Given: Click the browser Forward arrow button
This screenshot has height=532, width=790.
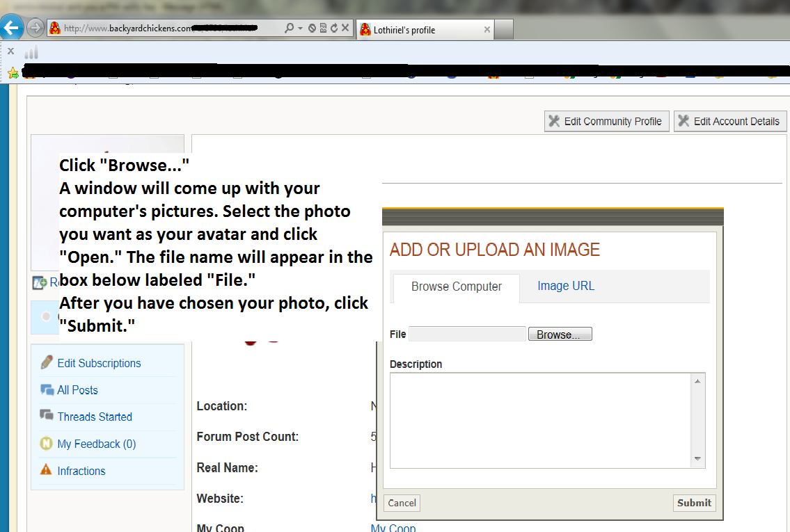Looking at the screenshot, I should pyautogui.click(x=35, y=29).
